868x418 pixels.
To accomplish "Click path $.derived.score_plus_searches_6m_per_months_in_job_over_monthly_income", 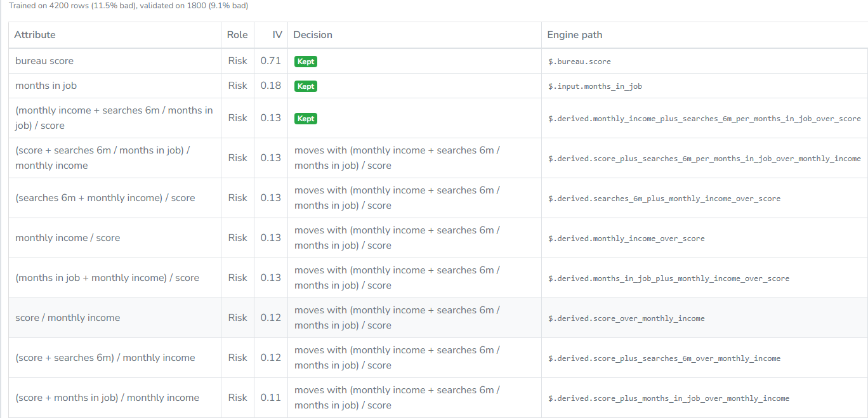I will point(704,159).
